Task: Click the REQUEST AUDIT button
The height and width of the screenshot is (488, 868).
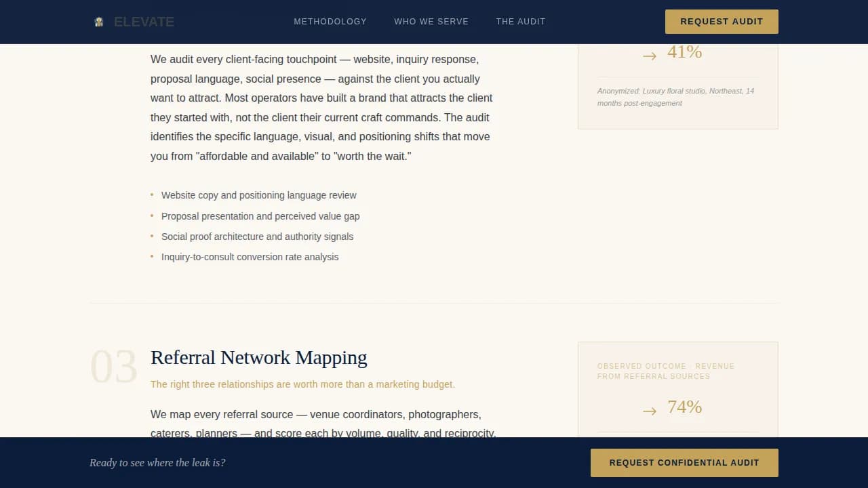Action: (x=721, y=21)
